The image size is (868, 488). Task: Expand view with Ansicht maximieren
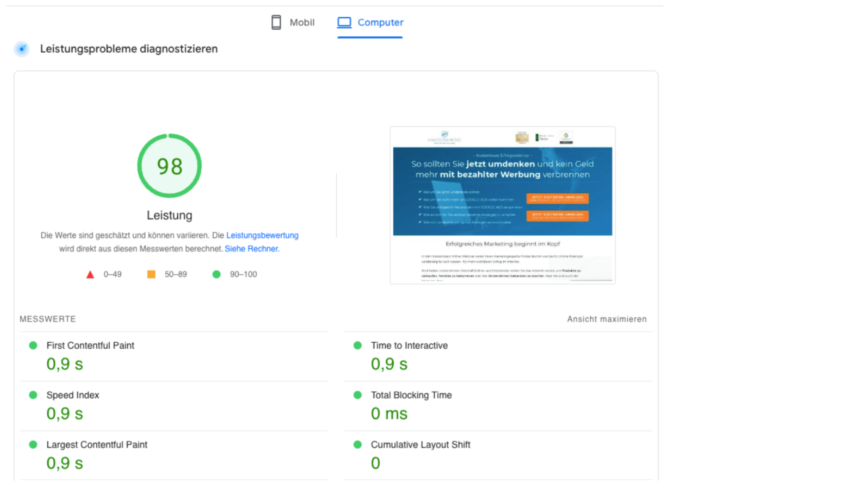pyautogui.click(x=607, y=319)
